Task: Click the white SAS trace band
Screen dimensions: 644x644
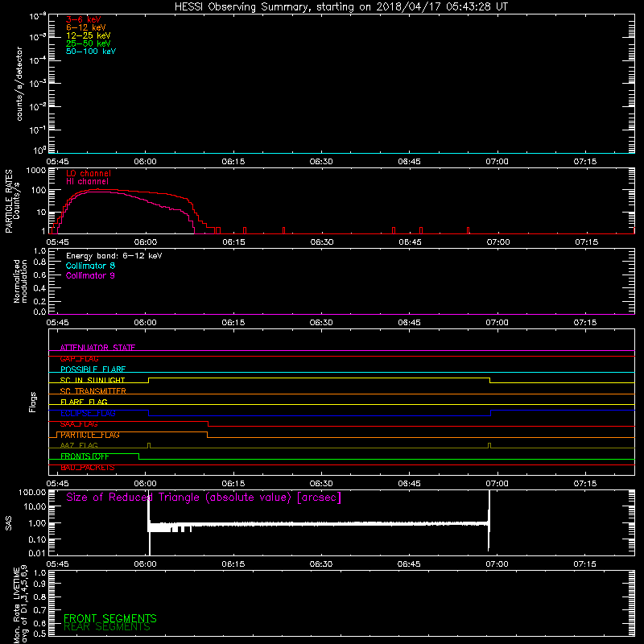Action: 318,524
